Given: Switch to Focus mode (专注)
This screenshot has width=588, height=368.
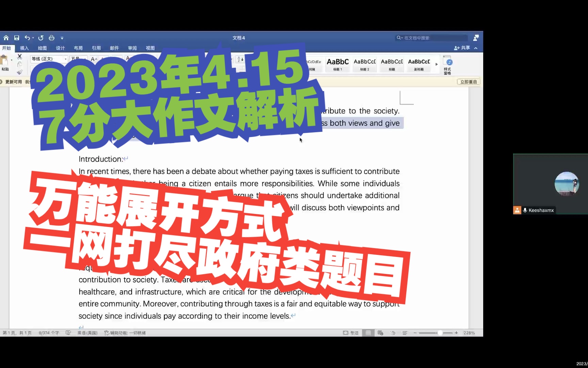Looking at the screenshot, I should pyautogui.click(x=350, y=333).
